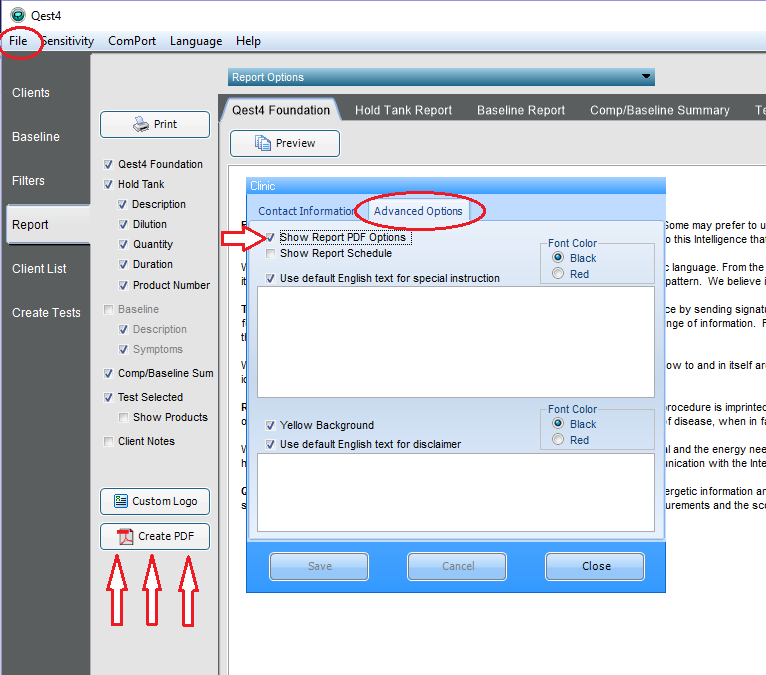This screenshot has height=675, width=766.
Task: Go to Clients in sidebar
Action: pyautogui.click(x=31, y=93)
